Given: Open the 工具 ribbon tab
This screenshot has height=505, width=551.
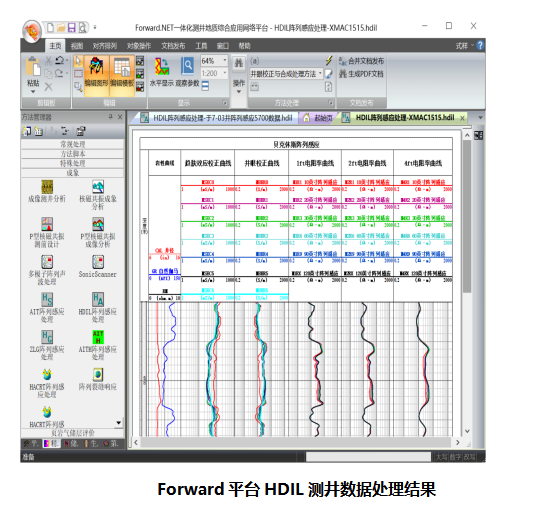Looking at the screenshot, I should (201, 46).
